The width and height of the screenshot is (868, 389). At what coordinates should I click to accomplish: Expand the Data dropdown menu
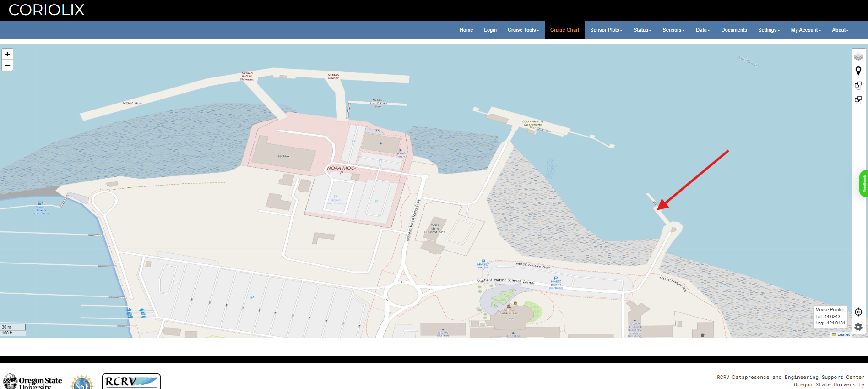click(703, 30)
